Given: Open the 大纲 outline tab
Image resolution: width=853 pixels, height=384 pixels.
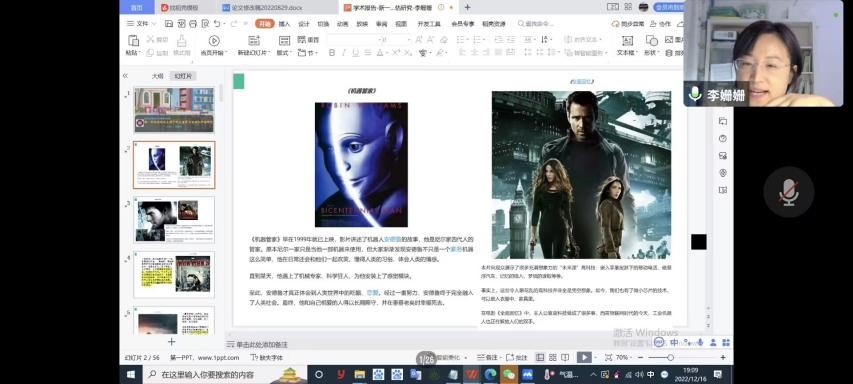Looking at the screenshot, I should click(x=157, y=76).
